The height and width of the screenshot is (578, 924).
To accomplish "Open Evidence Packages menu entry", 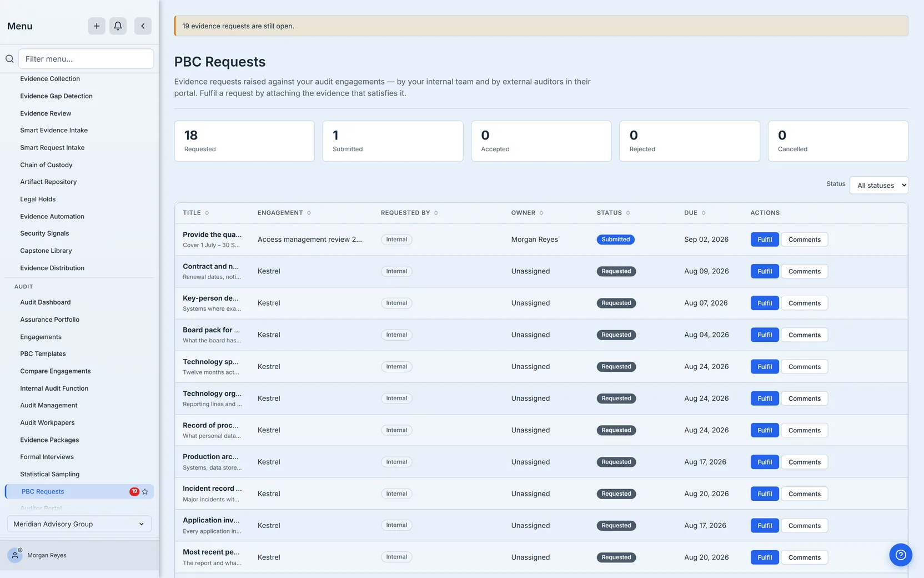I will 49,440.
